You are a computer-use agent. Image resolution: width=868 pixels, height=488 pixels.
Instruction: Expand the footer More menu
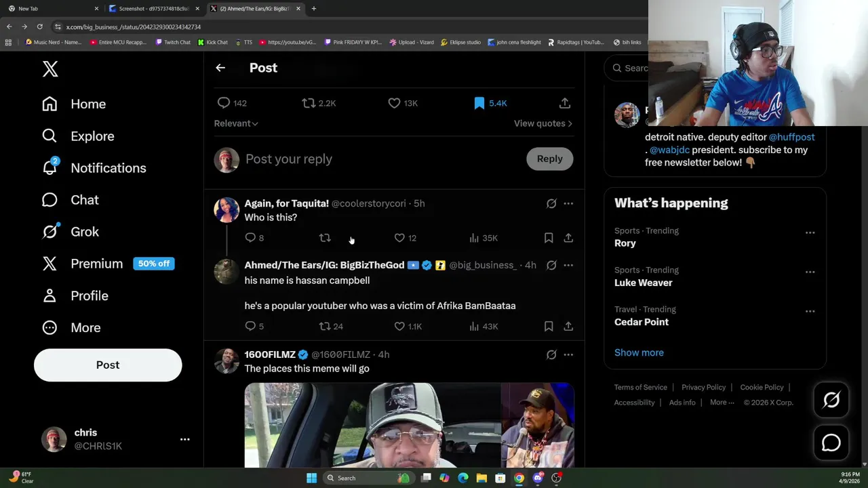tap(722, 403)
